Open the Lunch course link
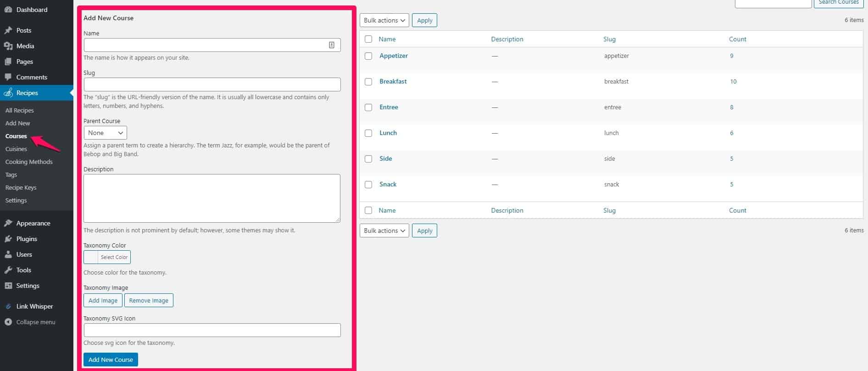The height and width of the screenshot is (371, 868). (388, 133)
